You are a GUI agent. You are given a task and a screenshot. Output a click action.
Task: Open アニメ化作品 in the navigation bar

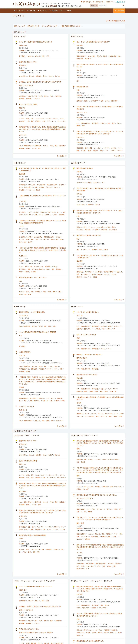[x=66, y=11]
